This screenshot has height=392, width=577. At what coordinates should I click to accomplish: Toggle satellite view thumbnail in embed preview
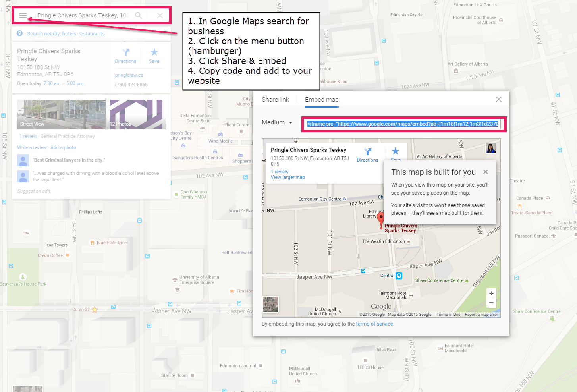[271, 304]
